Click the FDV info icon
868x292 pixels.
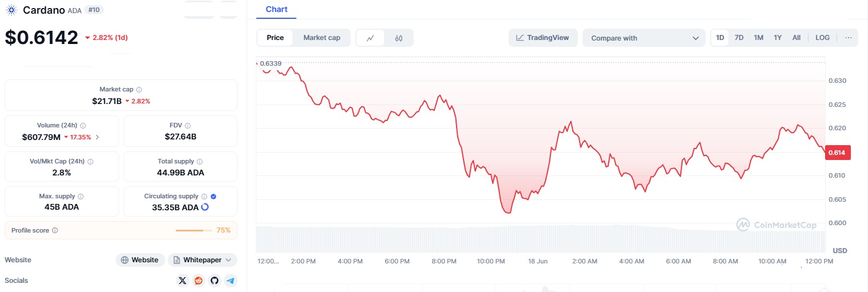(188, 126)
